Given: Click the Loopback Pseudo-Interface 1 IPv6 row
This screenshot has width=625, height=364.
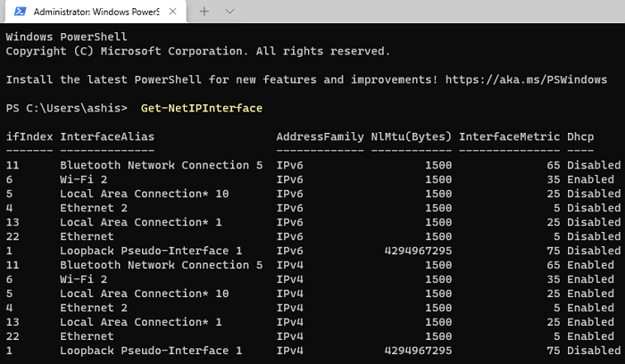Looking at the screenshot, I should tap(312, 251).
